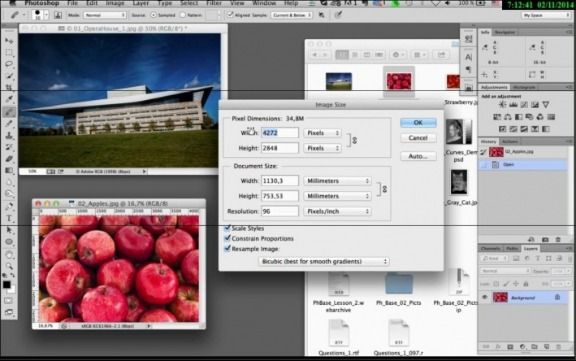Select the Rectangular Marquee tool
Screen dimensions: 576x361
point(9,53)
